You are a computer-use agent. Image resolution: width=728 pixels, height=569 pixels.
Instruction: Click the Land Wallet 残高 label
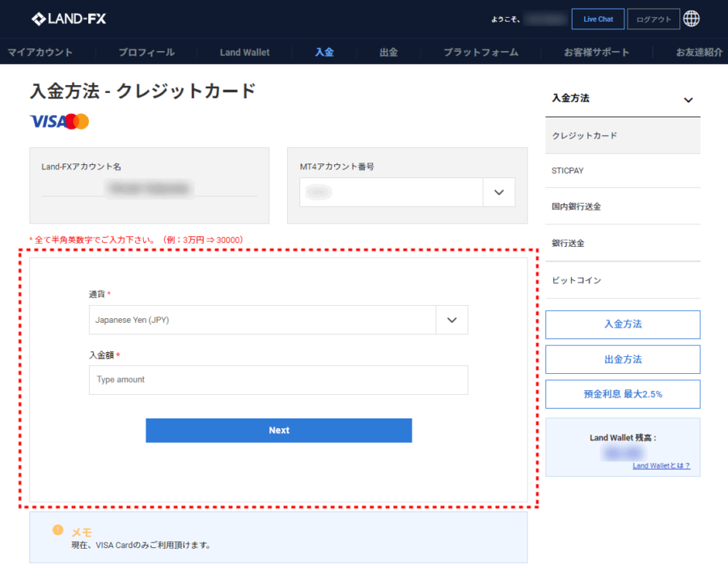623,438
